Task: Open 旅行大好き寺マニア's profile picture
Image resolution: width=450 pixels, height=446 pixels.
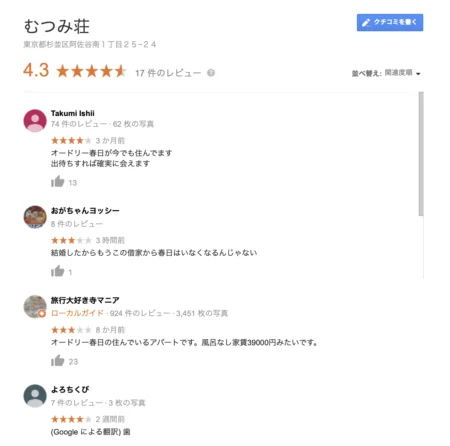Action: pyautogui.click(x=35, y=306)
